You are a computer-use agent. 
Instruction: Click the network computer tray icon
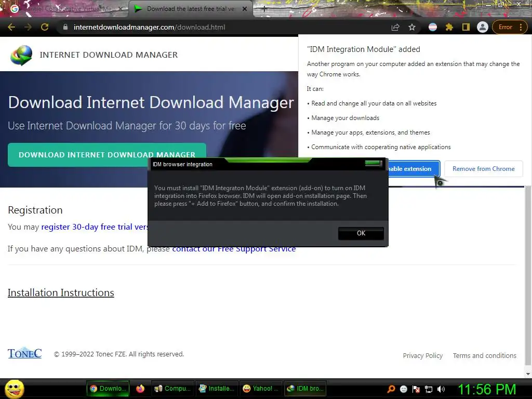(x=429, y=389)
